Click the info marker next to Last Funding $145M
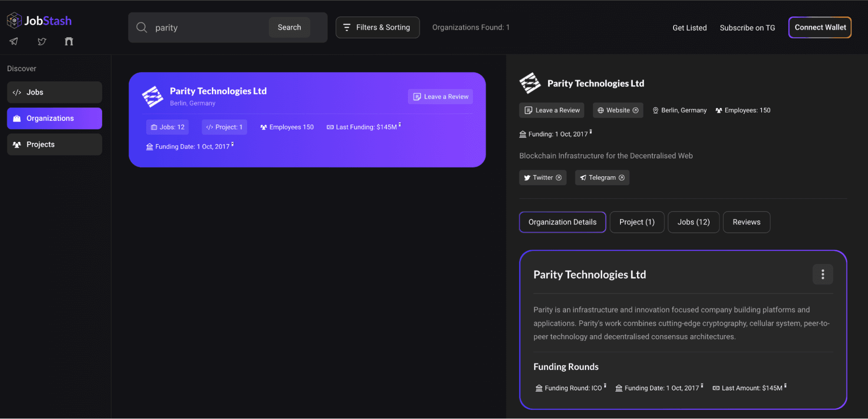 pos(399,125)
